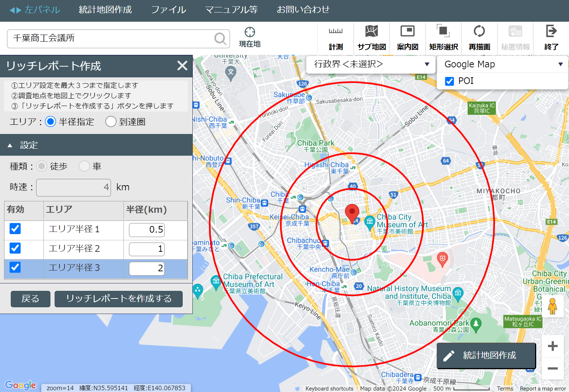Click the Kaizuka IC sign on map

coord(482,108)
